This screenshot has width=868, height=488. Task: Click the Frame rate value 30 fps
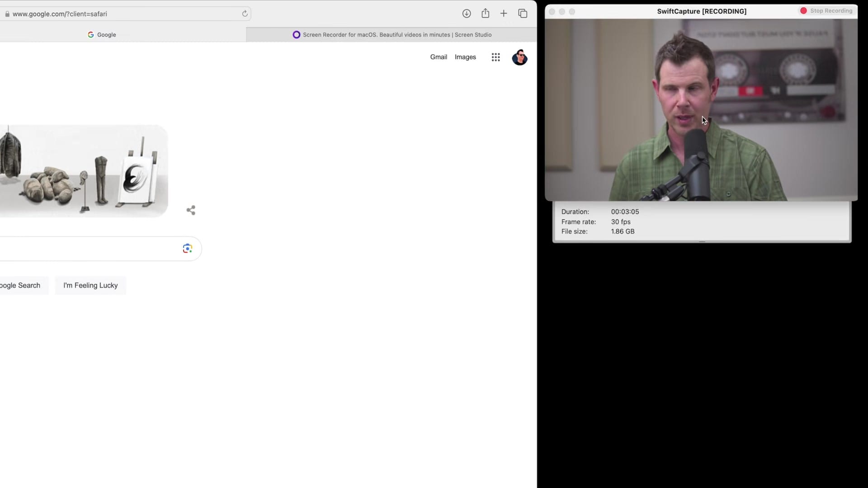(x=621, y=222)
